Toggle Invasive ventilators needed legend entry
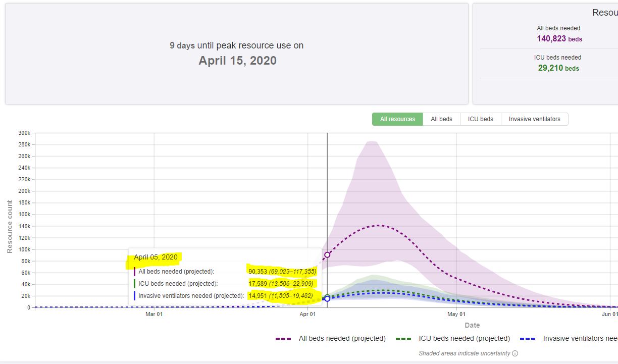 coord(569,338)
